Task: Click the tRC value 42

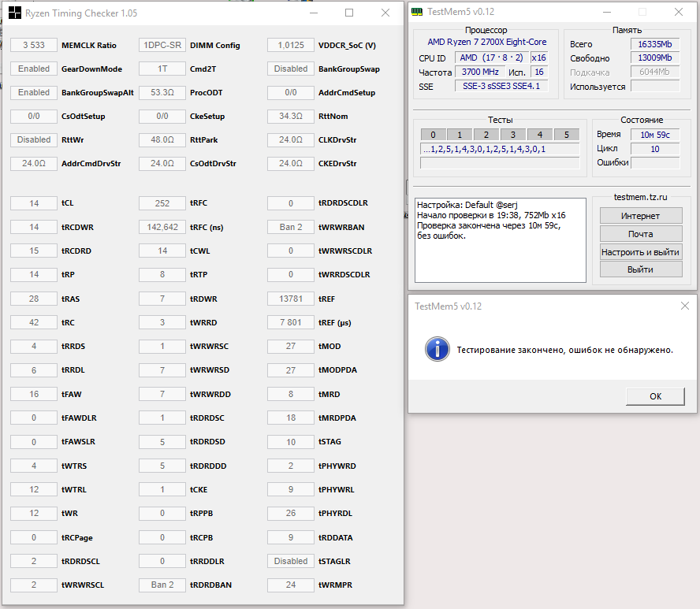Action: [34, 322]
